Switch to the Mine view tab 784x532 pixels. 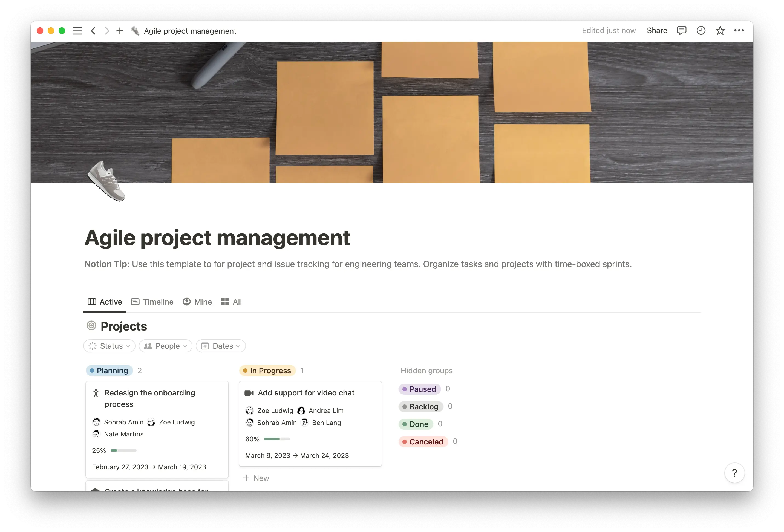(197, 302)
